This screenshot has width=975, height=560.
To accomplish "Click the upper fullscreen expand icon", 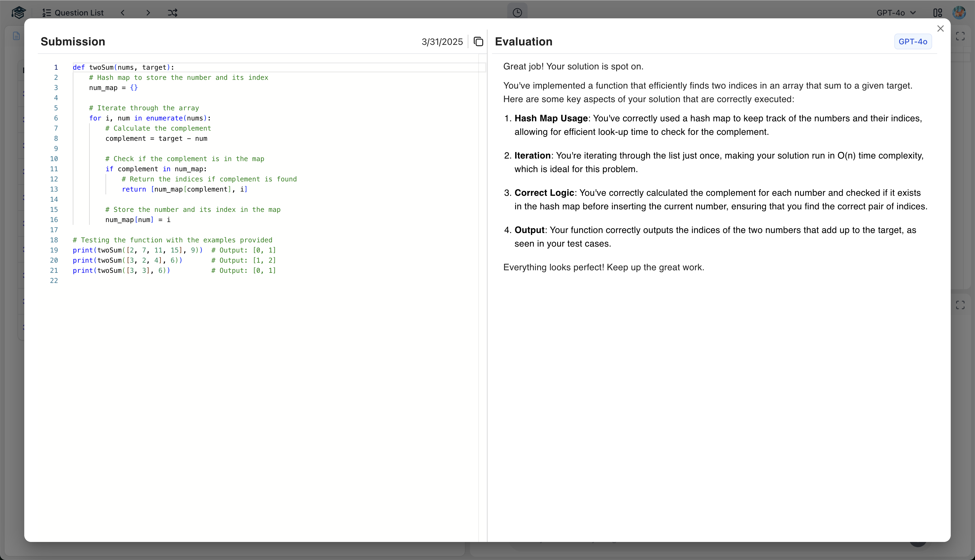I will tap(960, 36).
